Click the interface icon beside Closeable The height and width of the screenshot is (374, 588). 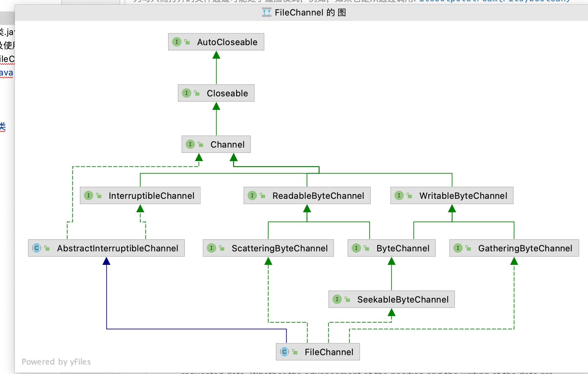pos(187,93)
